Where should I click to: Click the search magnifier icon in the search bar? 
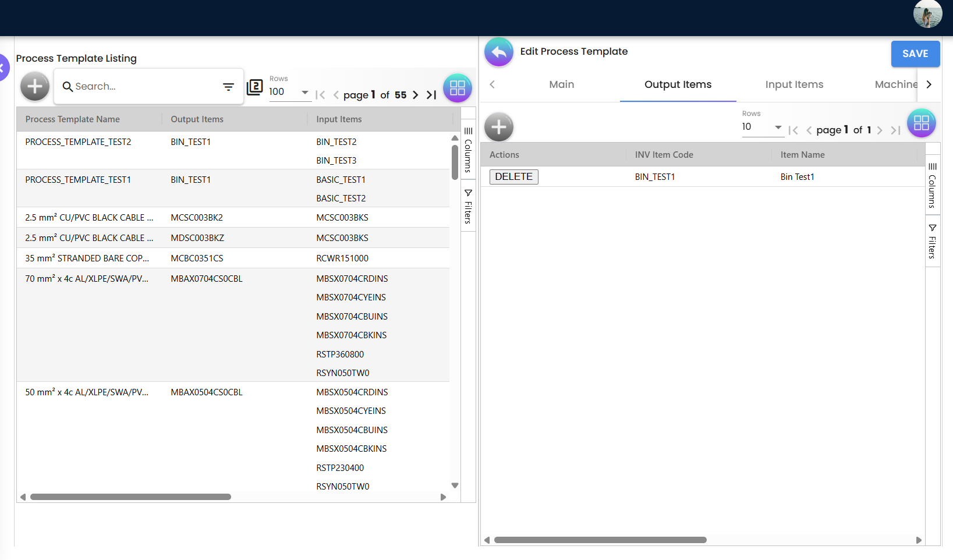(x=68, y=87)
